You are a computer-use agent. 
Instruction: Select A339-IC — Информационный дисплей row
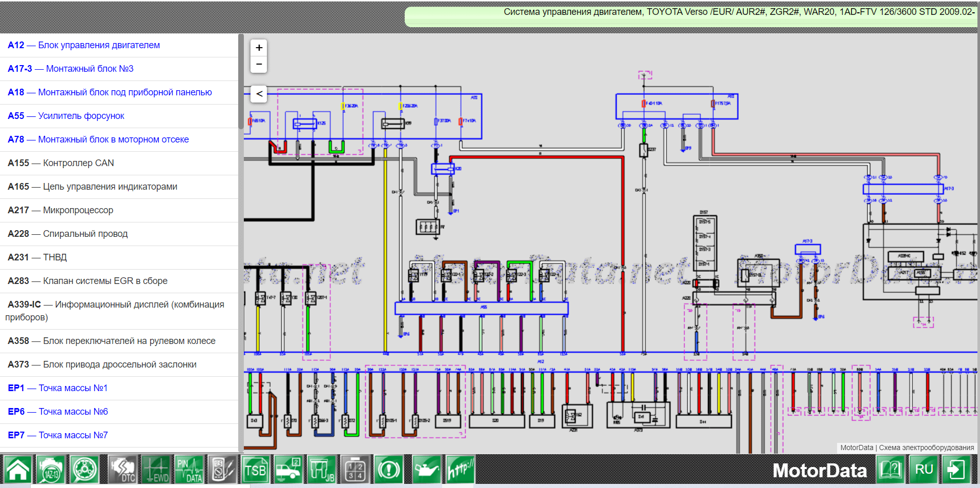[119, 311]
